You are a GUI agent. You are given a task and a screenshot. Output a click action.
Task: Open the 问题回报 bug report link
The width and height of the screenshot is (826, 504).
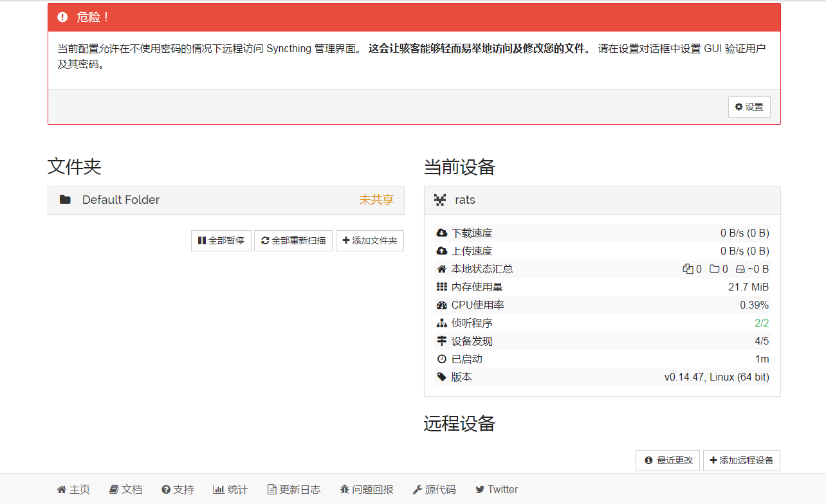[367, 489]
